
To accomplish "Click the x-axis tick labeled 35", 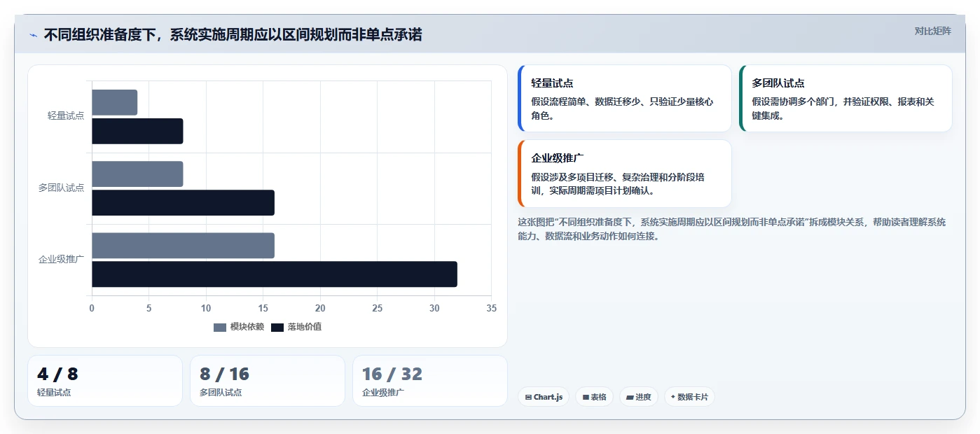I will tap(491, 308).
